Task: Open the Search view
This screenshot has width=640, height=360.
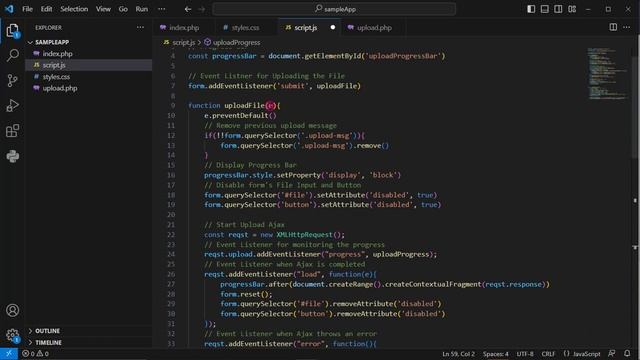Action: (x=12, y=55)
